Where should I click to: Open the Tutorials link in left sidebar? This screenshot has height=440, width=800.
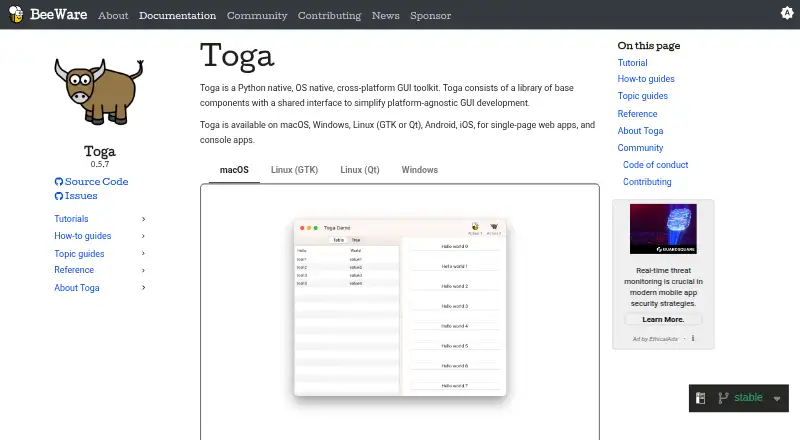[x=71, y=219]
